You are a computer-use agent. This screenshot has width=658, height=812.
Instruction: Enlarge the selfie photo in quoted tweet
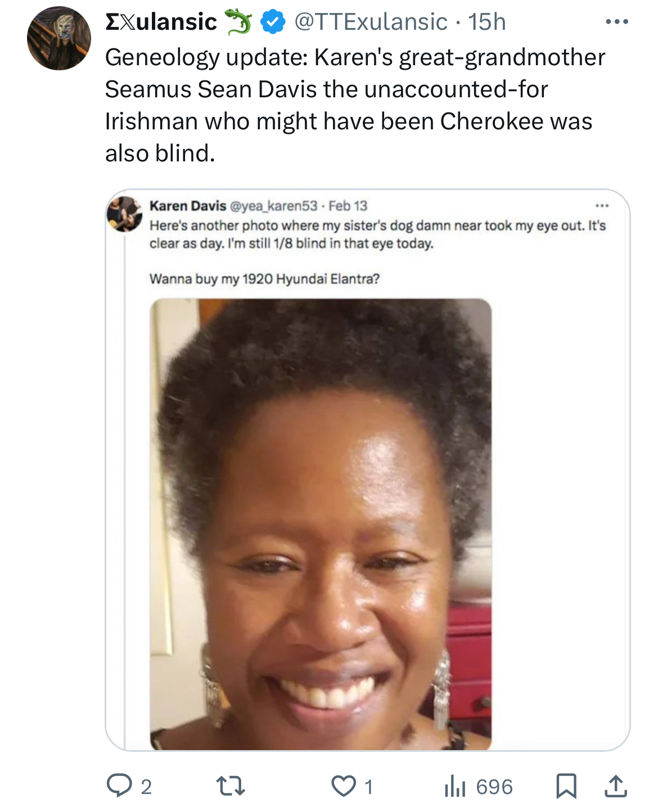pyautogui.click(x=321, y=524)
